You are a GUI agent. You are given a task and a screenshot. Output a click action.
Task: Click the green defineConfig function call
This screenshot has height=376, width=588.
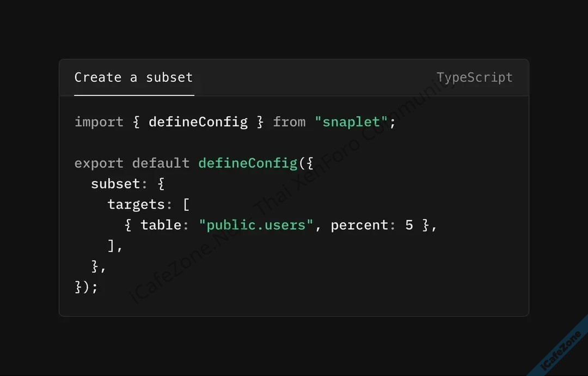247,163
